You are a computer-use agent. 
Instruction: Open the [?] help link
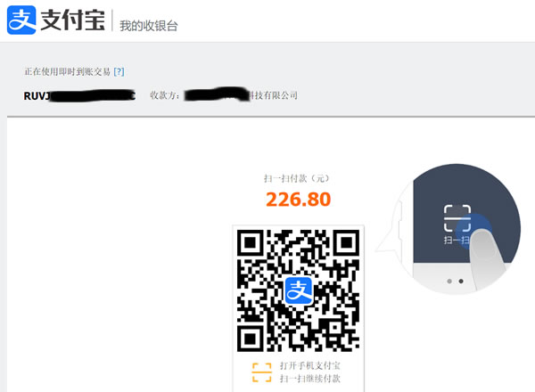[119, 71]
